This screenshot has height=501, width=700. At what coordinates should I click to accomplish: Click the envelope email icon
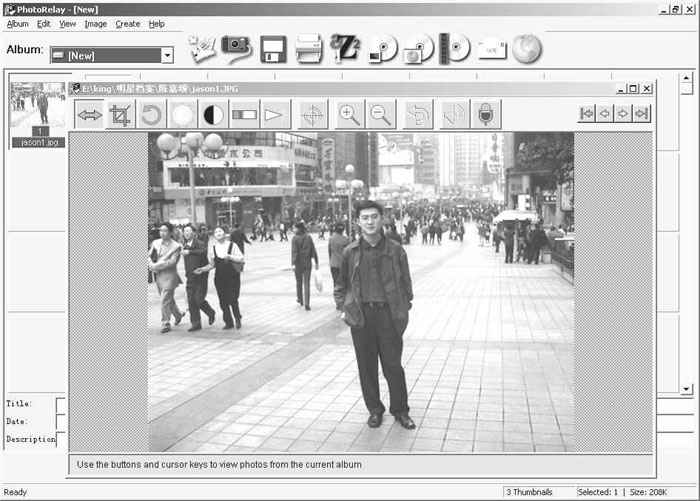click(492, 48)
